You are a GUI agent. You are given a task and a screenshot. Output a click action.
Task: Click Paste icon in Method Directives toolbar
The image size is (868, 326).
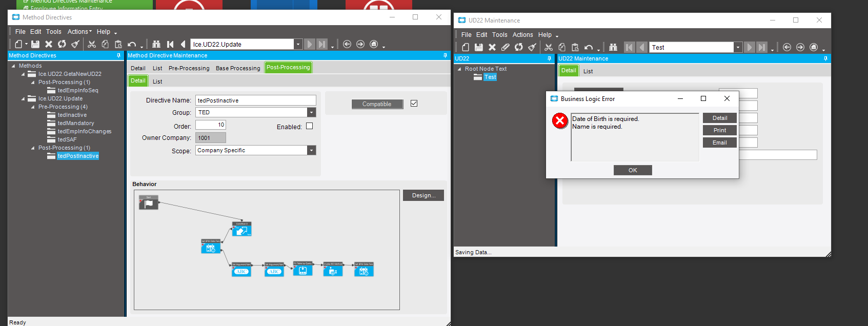(118, 44)
